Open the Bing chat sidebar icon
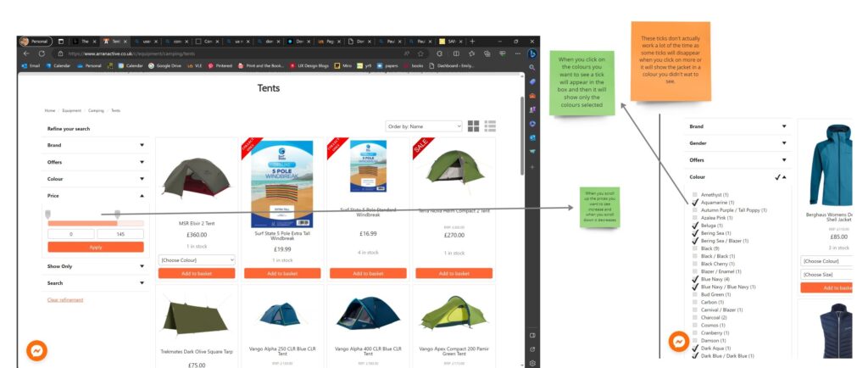Image resolution: width=868 pixels, height=368 pixels. click(x=532, y=53)
